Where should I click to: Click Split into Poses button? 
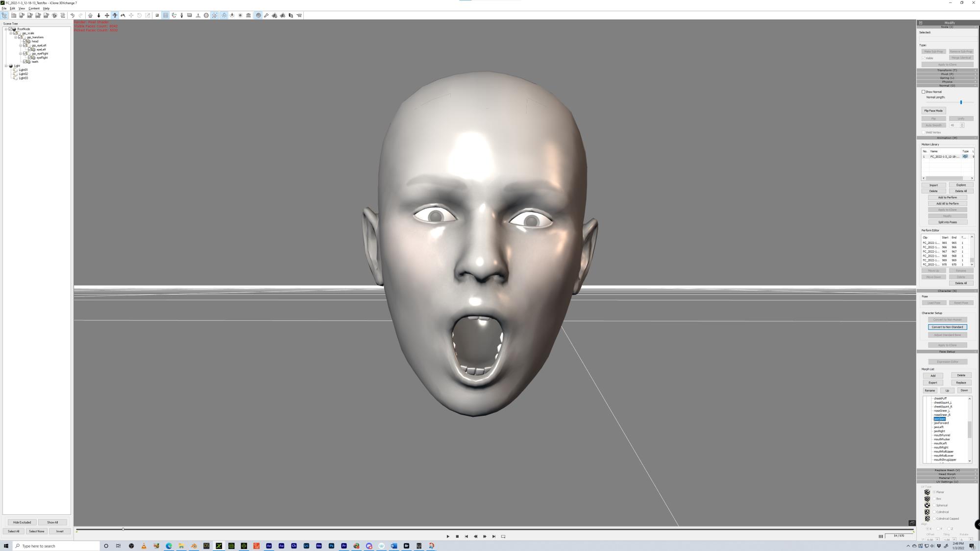pyautogui.click(x=947, y=222)
